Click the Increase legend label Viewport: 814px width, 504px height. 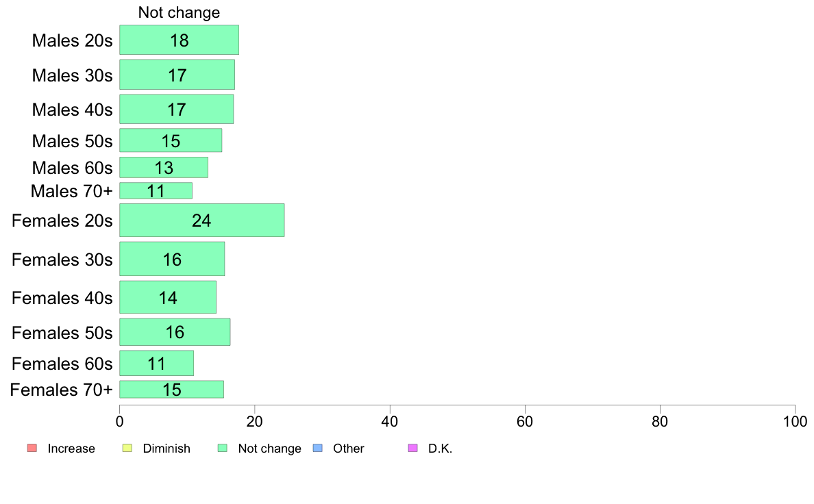coord(71,449)
